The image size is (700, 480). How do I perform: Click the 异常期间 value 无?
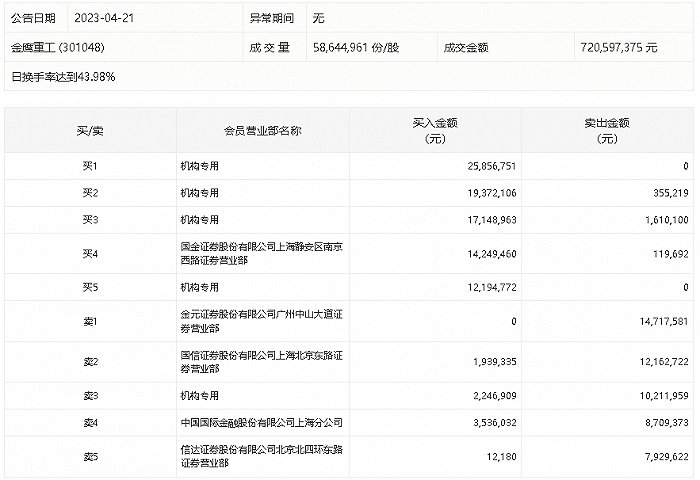click(319, 19)
